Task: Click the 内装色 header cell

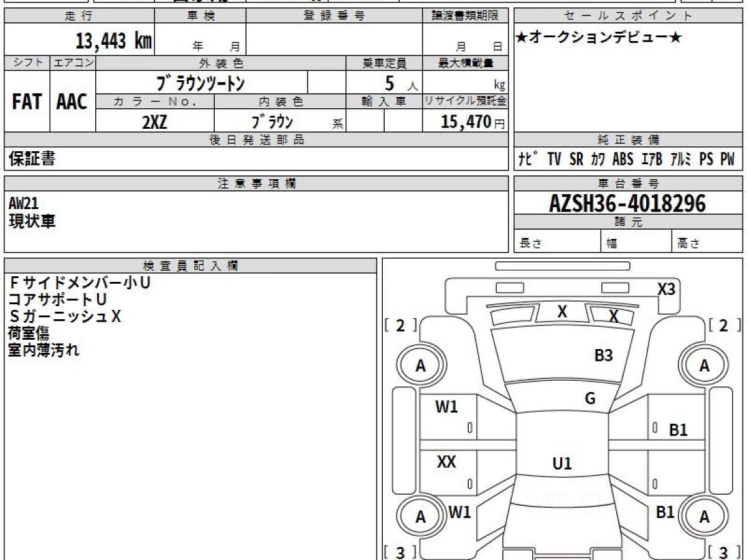Action: click(x=280, y=101)
